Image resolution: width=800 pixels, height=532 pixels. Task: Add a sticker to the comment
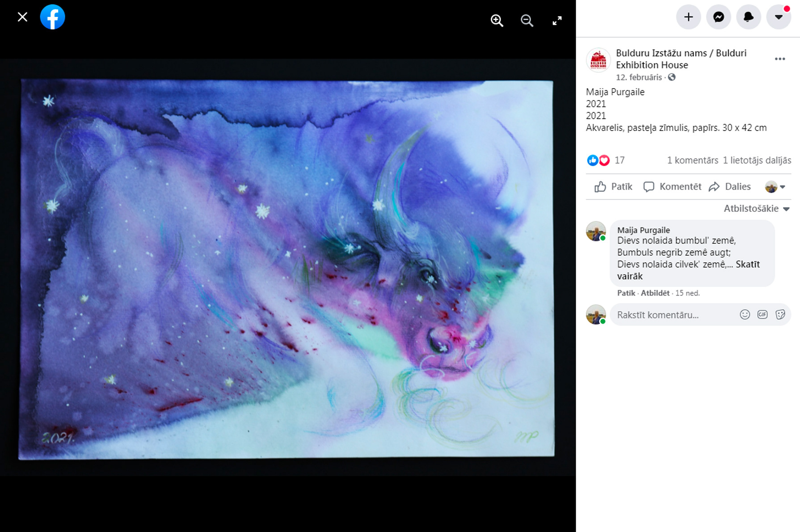tap(780, 315)
